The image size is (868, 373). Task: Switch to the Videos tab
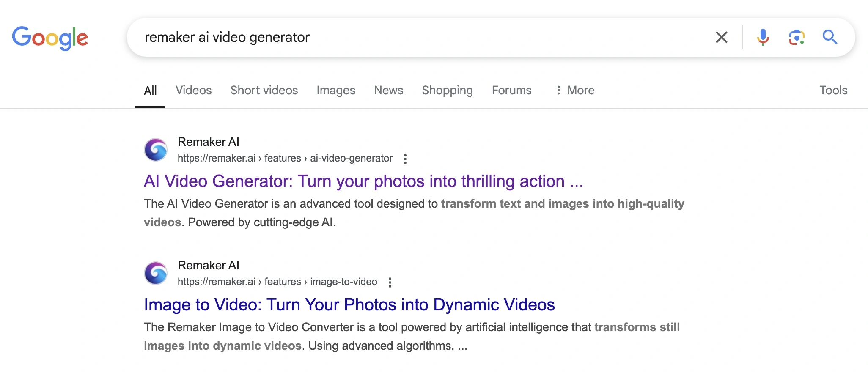click(194, 90)
